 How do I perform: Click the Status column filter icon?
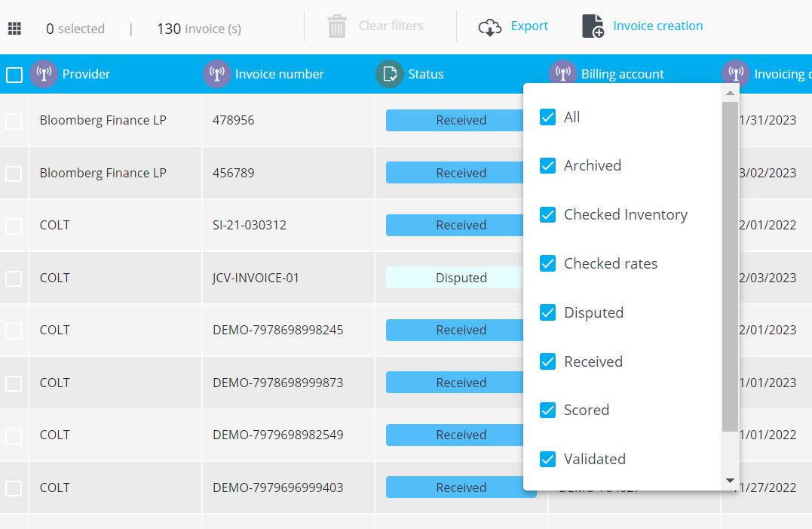[x=390, y=74]
